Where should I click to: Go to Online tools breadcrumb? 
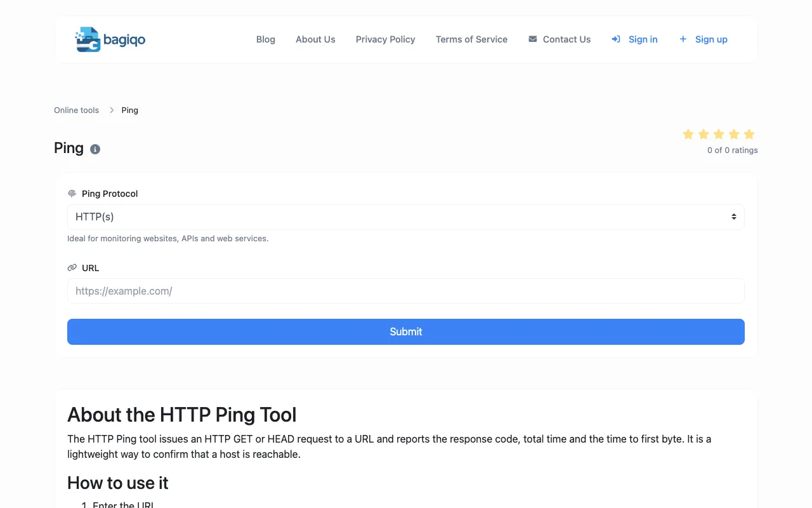pyautogui.click(x=76, y=110)
